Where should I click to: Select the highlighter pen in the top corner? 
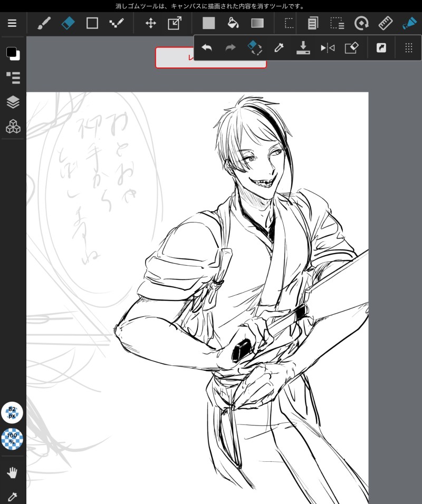click(409, 23)
